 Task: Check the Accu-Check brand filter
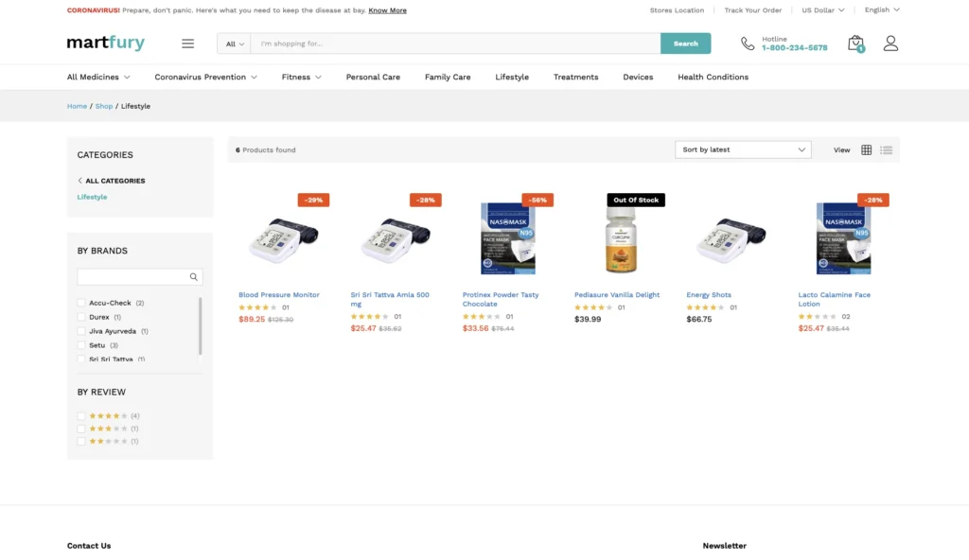pyautogui.click(x=81, y=303)
